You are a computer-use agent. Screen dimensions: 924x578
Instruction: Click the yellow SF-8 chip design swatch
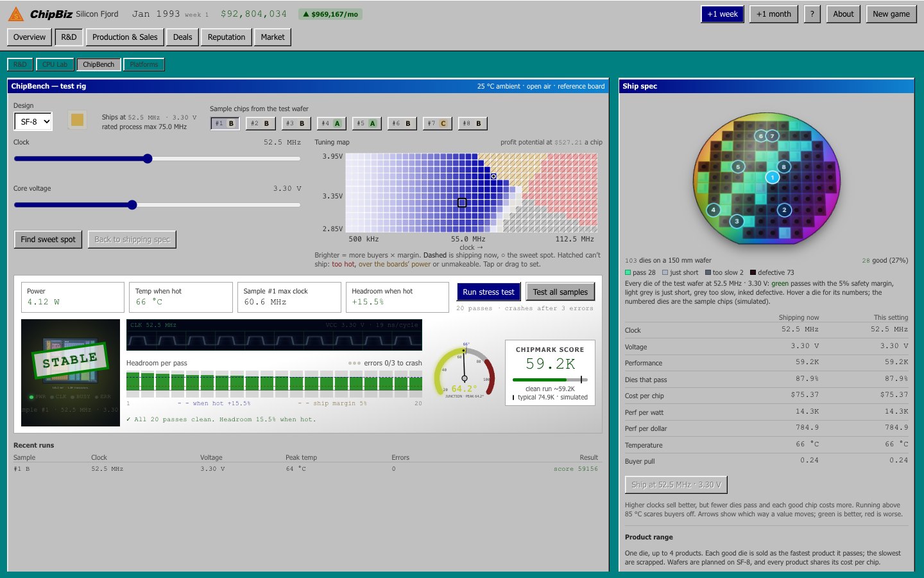(x=77, y=120)
